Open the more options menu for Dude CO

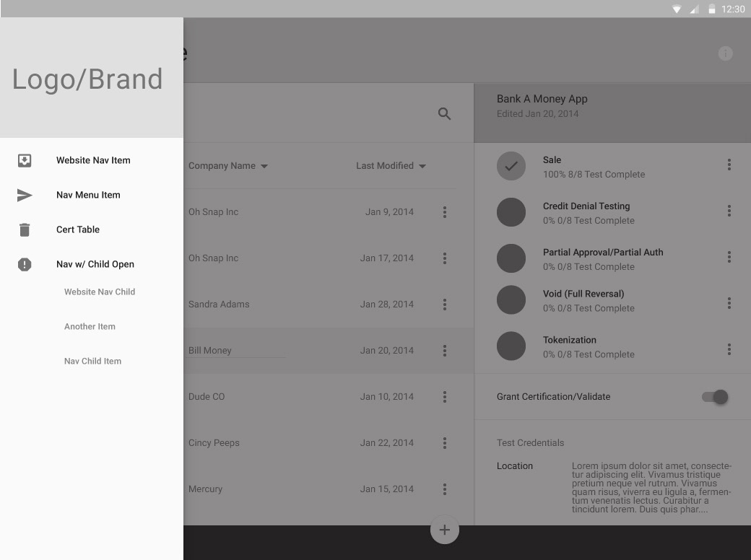pos(445,397)
